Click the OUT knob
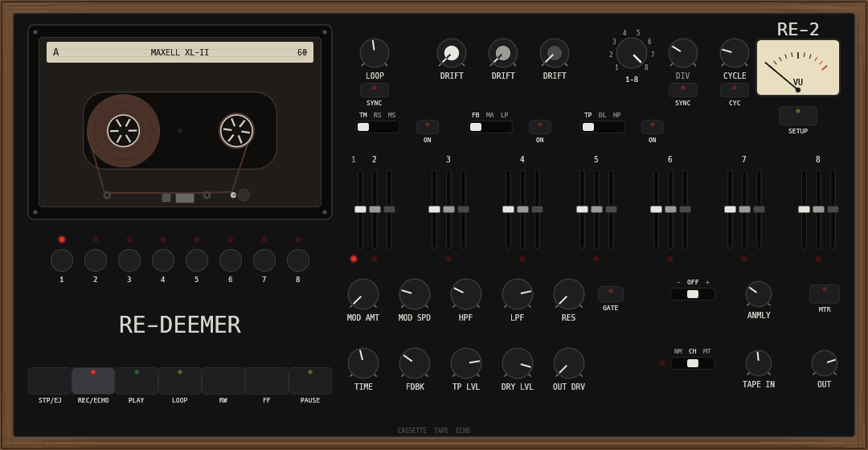868x450 pixels. point(825,363)
